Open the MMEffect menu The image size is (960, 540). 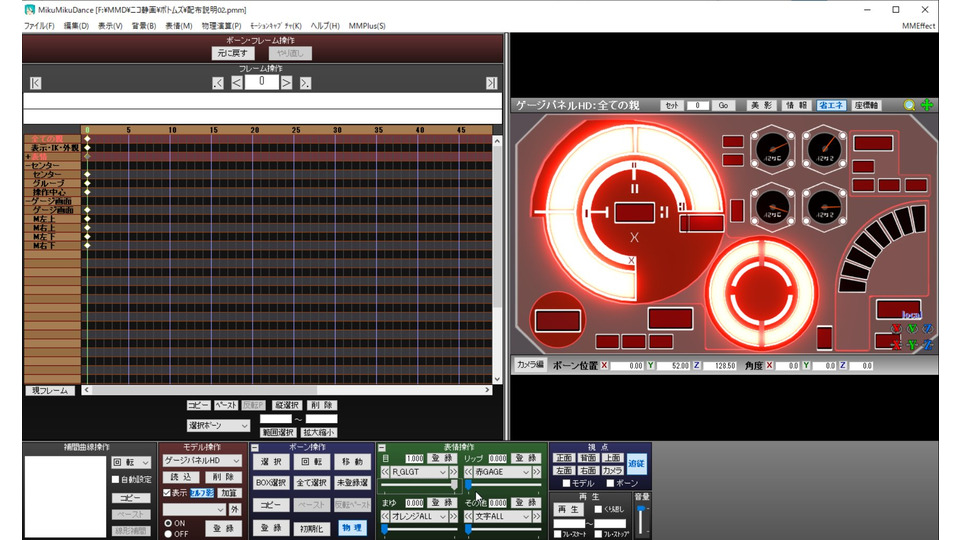click(x=918, y=26)
